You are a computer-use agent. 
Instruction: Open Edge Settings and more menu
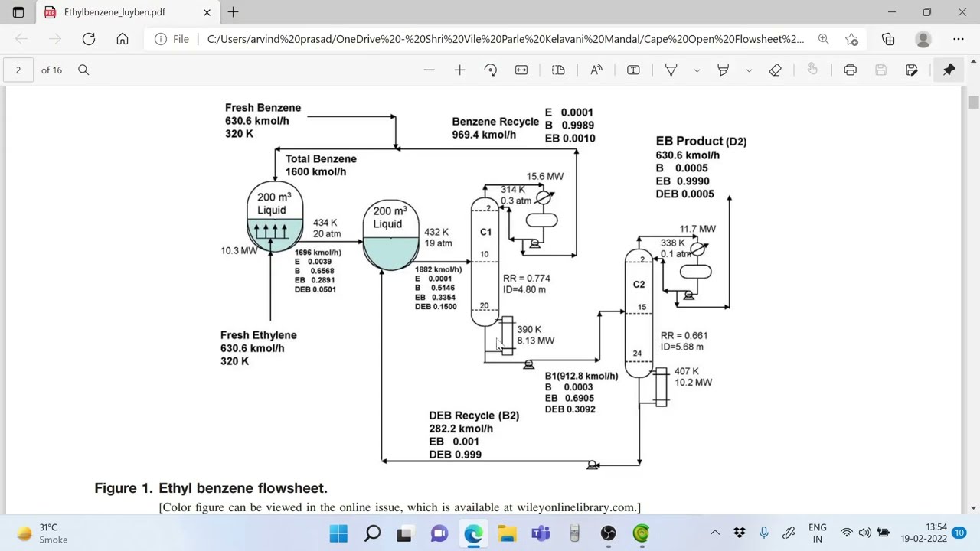(959, 39)
